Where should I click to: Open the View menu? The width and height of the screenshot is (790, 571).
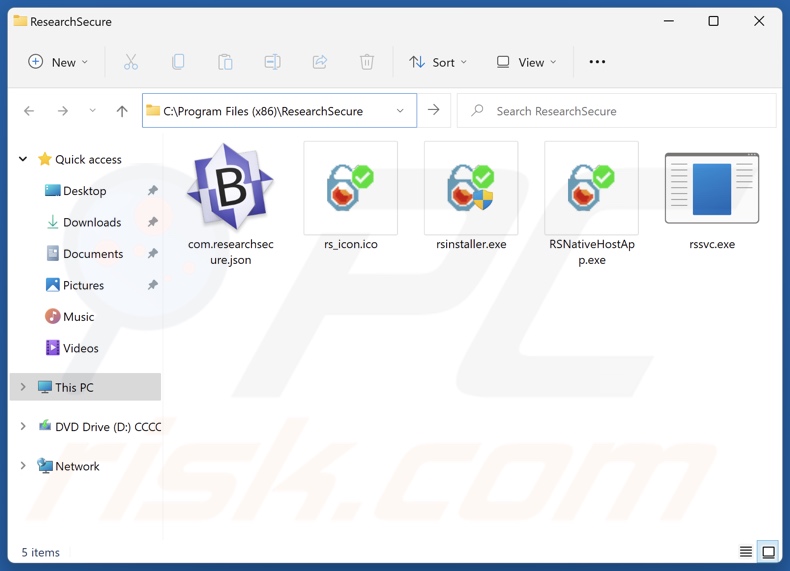tap(526, 62)
